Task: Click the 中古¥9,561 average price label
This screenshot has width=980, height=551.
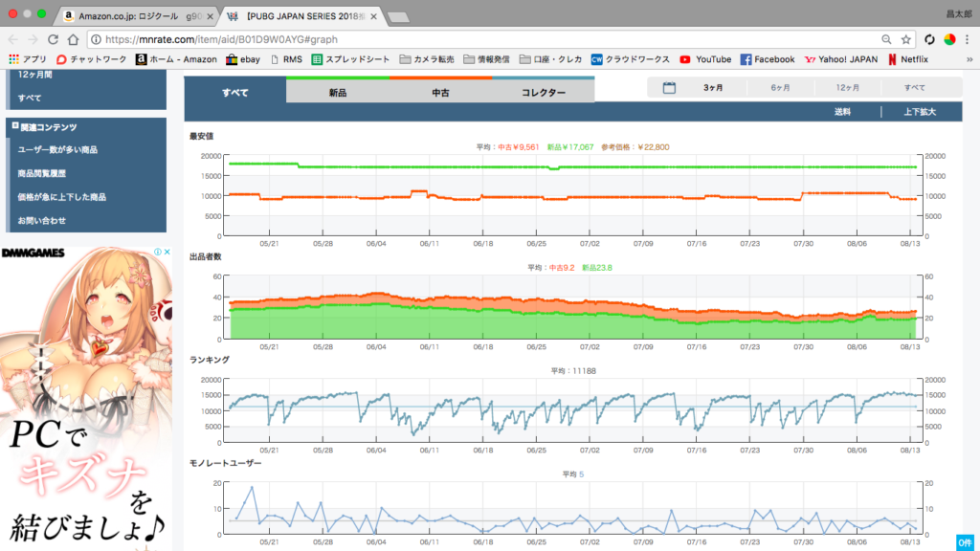Action: pyautogui.click(x=518, y=147)
